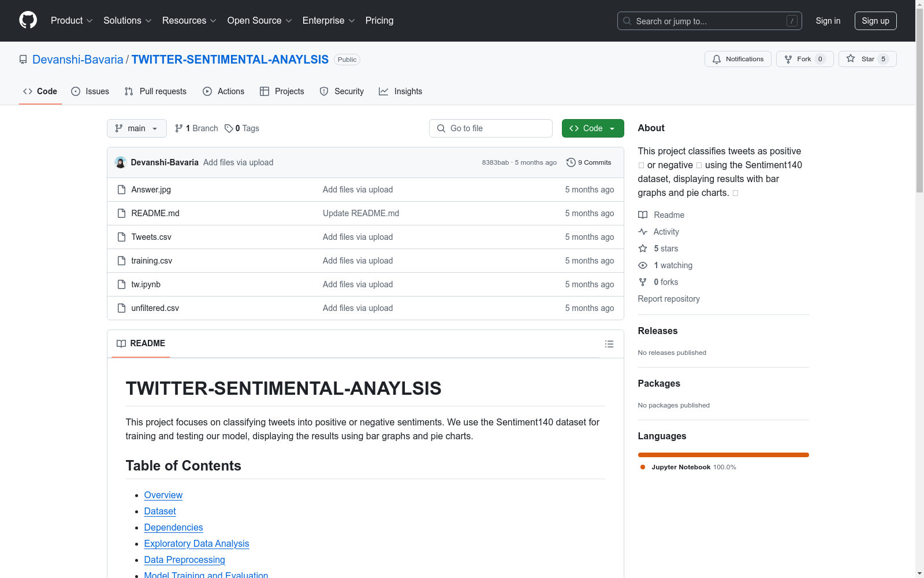Click the Sign up button
924x578 pixels.
pos(875,21)
